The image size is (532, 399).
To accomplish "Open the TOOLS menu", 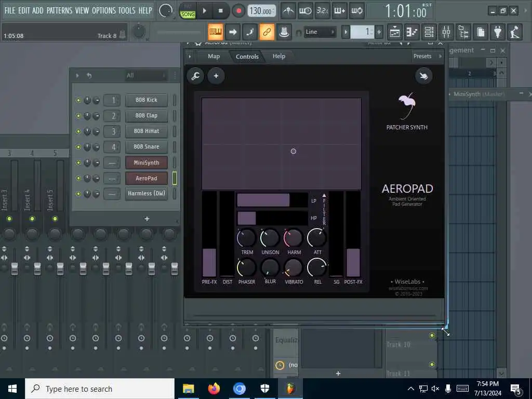I will pos(127,10).
